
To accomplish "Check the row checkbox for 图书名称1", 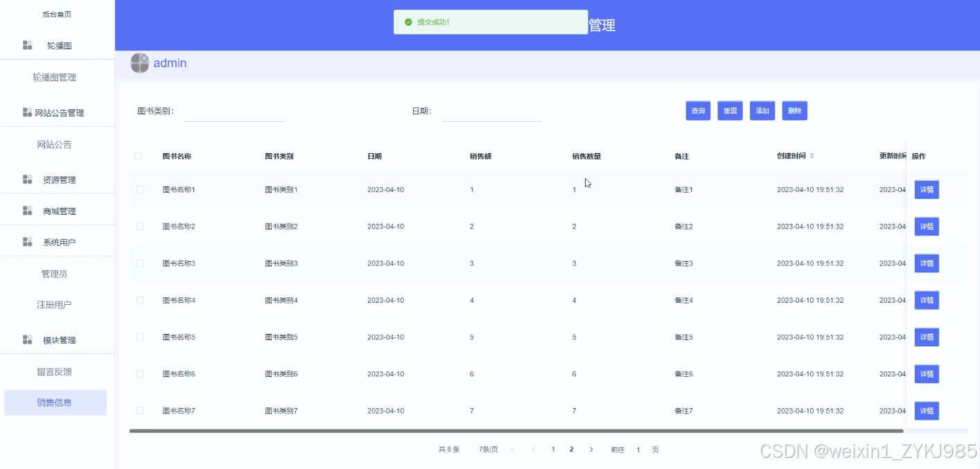I will click(141, 189).
